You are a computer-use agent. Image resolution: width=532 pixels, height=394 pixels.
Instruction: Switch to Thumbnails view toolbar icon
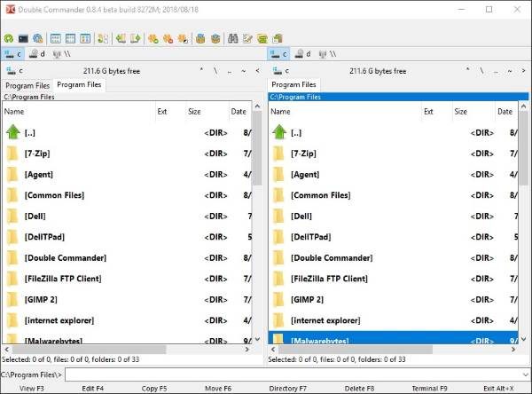[x=85, y=38]
